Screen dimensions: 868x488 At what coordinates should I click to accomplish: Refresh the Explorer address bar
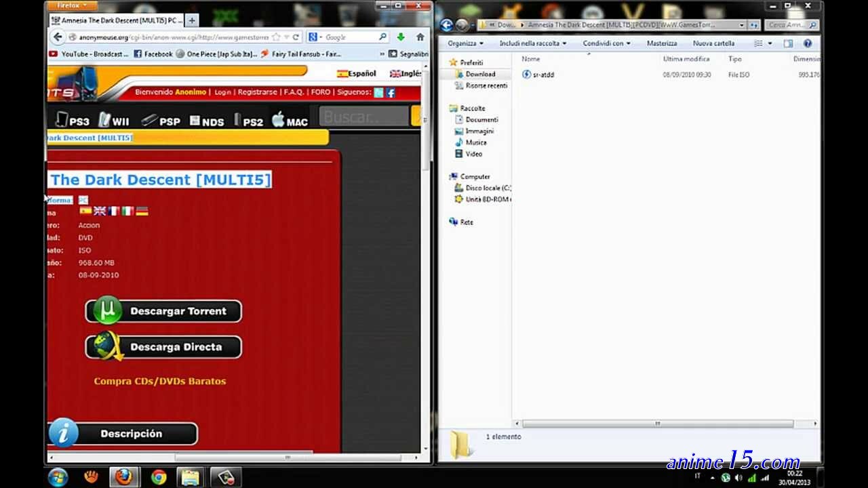click(x=754, y=25)
